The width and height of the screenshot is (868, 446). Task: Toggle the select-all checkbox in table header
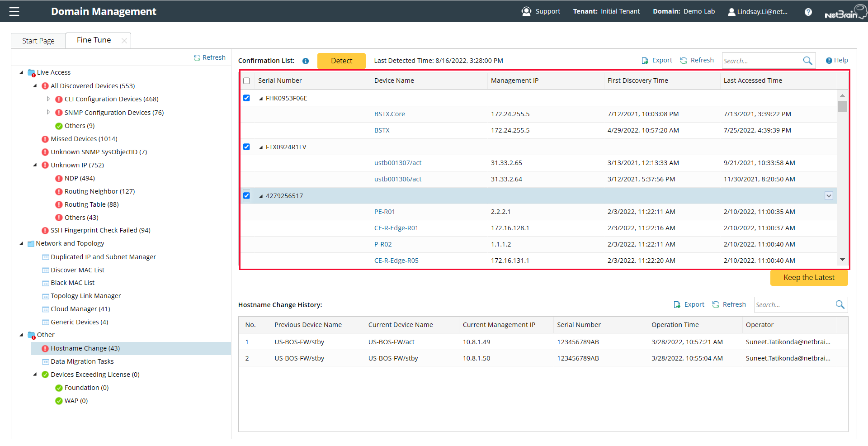(x=246, y=81)
